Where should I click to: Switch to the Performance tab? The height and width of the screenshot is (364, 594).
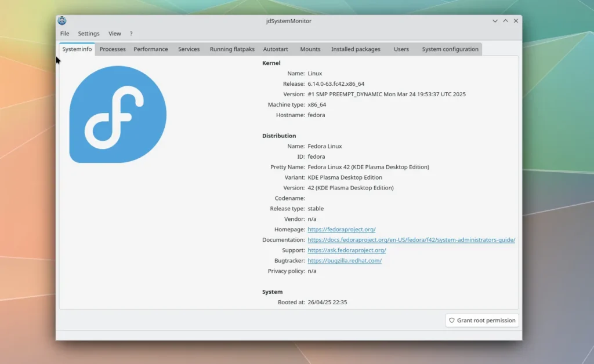(x=151, y=49)
